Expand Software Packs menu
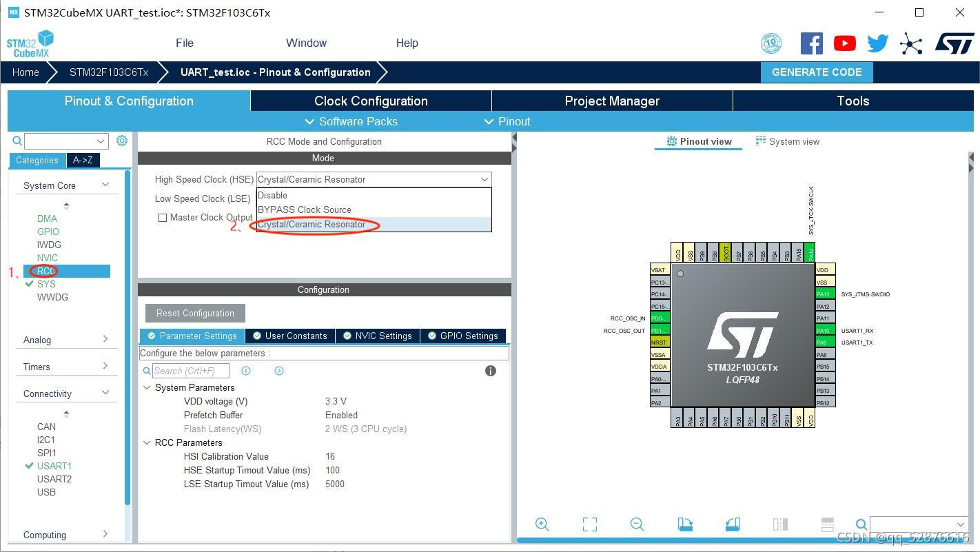980x552 pixels. (351, 121)
